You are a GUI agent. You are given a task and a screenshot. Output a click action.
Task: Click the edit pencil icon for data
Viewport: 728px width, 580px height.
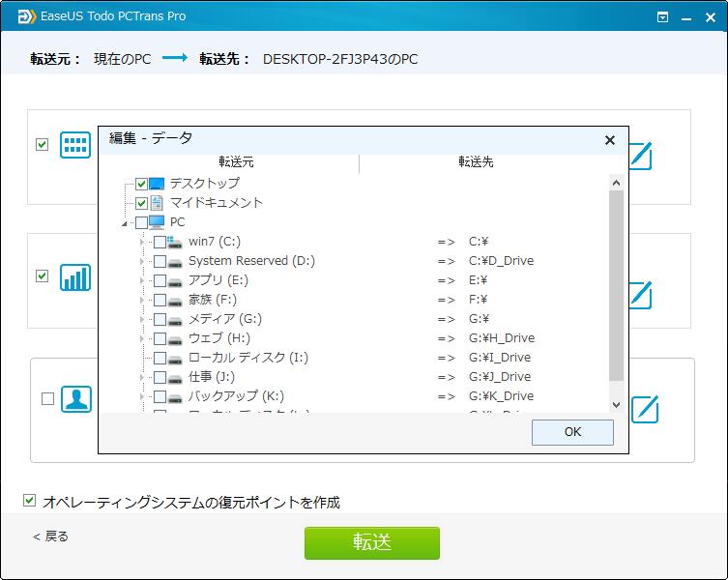tap(641, 295)
